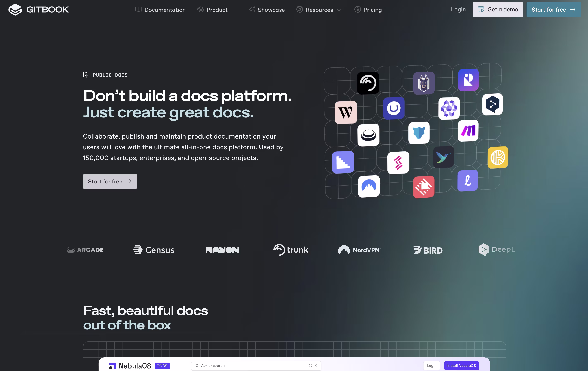Open the Showcase page from the navigation
This screenshot has width=588, height=371.
tap(267, 10)
